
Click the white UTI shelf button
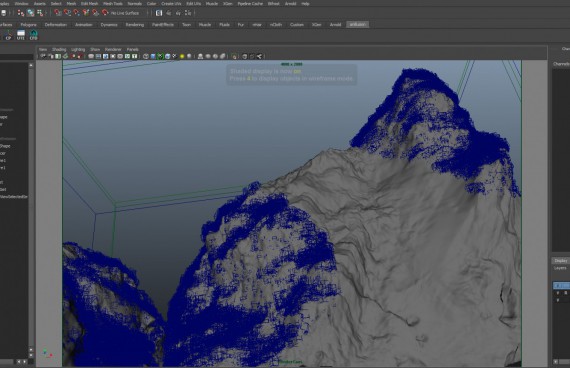[x=21, y=35]
